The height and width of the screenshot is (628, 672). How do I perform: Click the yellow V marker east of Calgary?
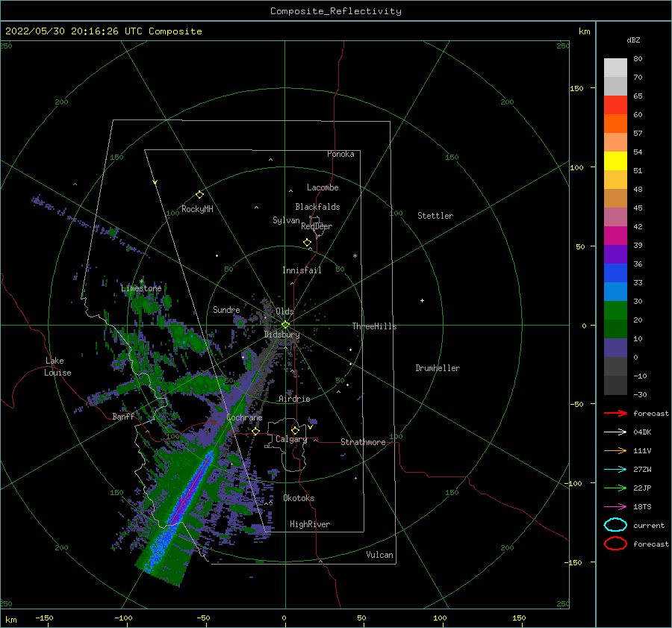coord(310,427)
